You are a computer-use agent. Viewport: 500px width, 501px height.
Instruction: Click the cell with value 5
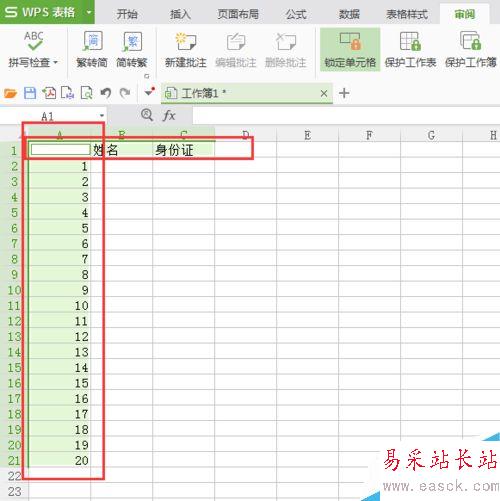click(60, 228)
